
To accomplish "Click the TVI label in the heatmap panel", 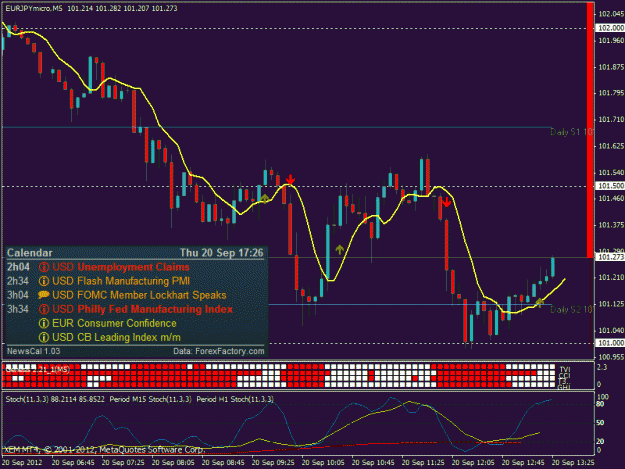I will (x=564, y=369).
